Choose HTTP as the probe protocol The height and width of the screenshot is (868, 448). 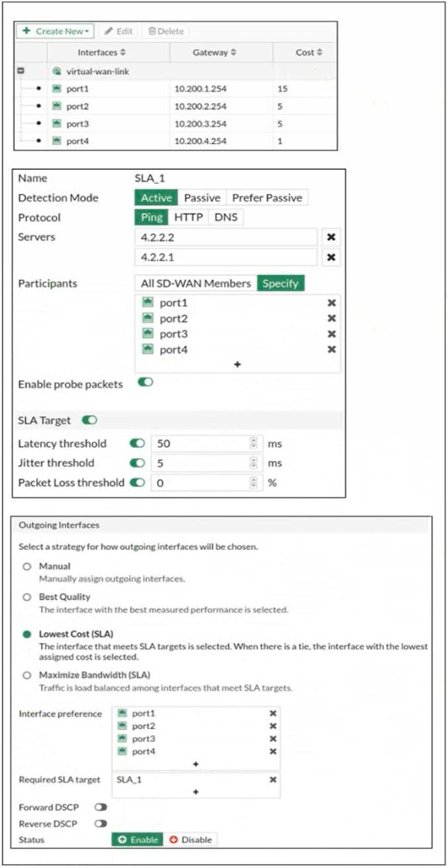pos(188,218)
